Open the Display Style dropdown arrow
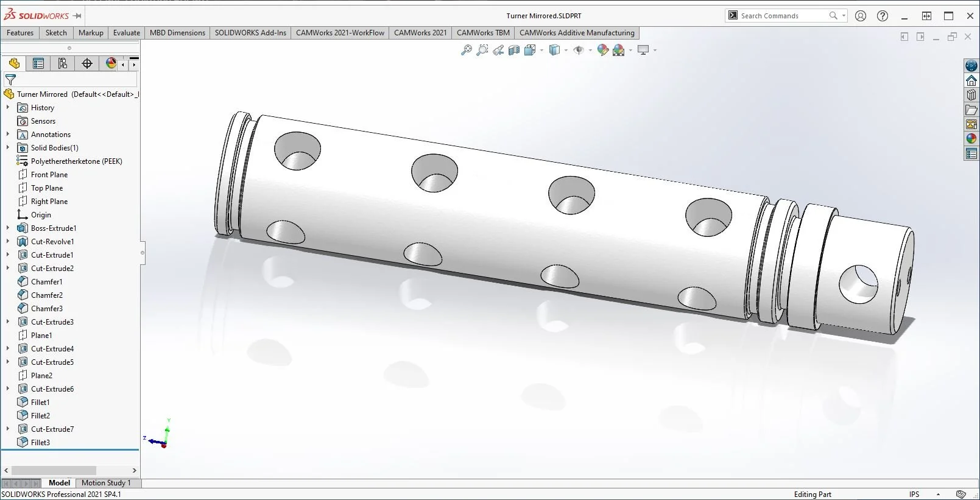 (x=566, y=50)
